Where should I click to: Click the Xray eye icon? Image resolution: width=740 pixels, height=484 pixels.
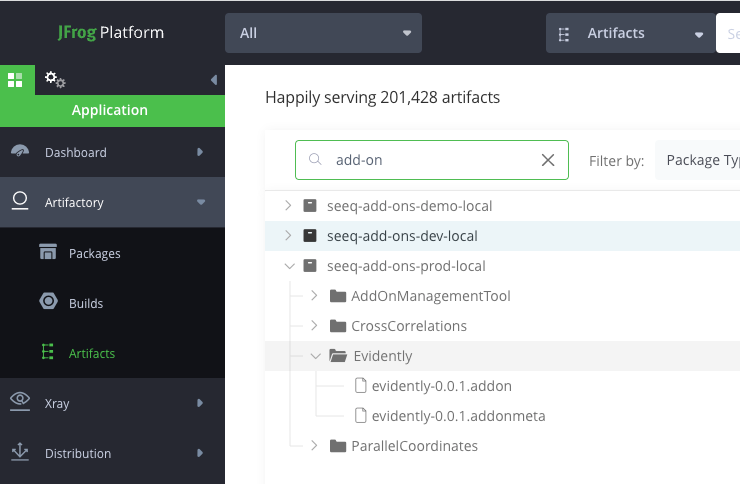[x=20, y=403]
